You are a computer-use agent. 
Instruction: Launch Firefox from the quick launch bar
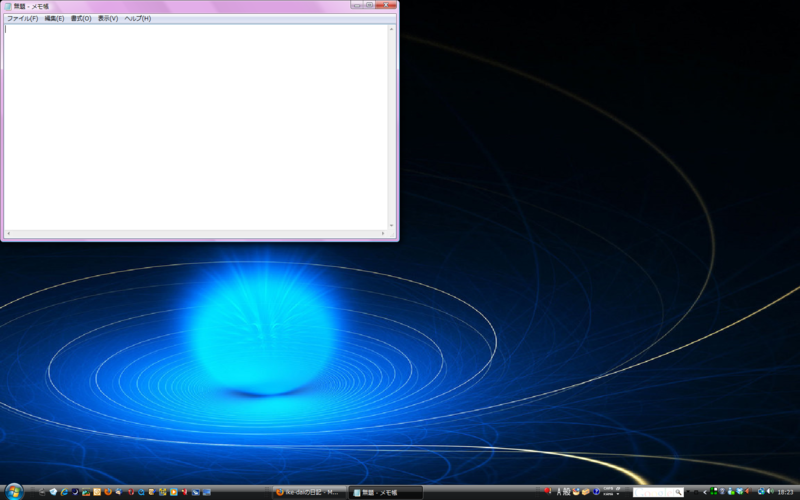click(x=108, y=492)
